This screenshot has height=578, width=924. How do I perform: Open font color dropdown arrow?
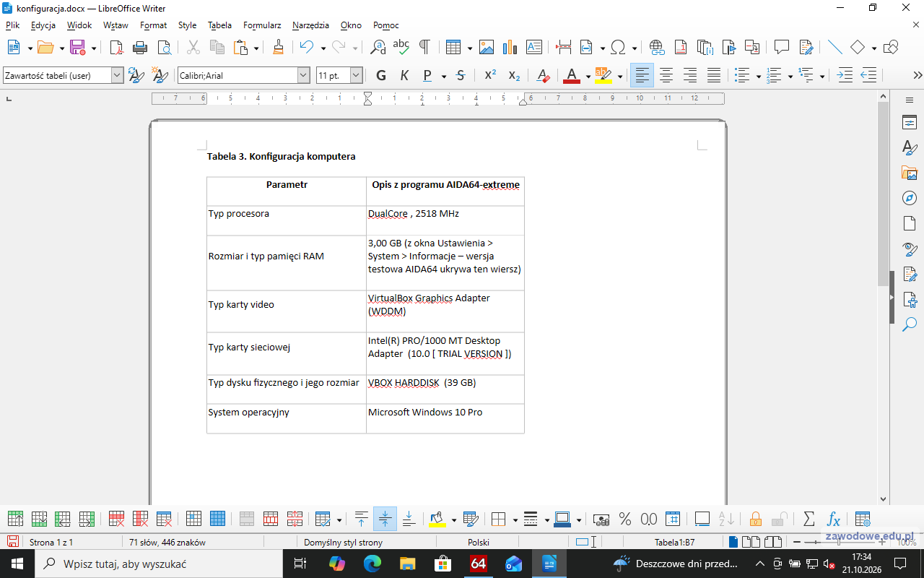(588, 76)
